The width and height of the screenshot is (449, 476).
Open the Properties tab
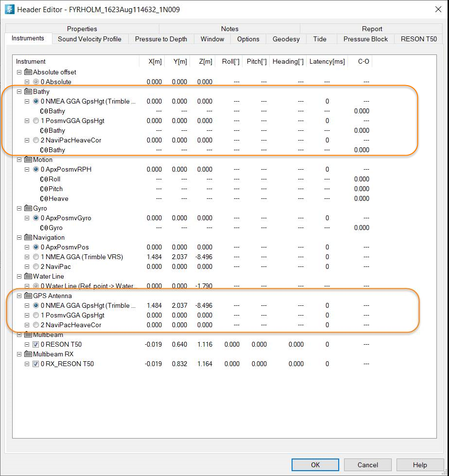[x=82, y=29]
